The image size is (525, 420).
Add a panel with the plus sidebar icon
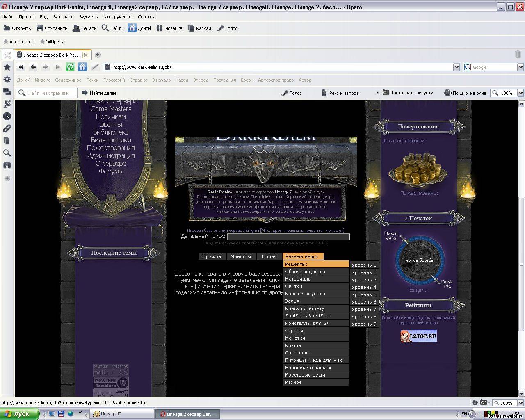tap(7, 178)
